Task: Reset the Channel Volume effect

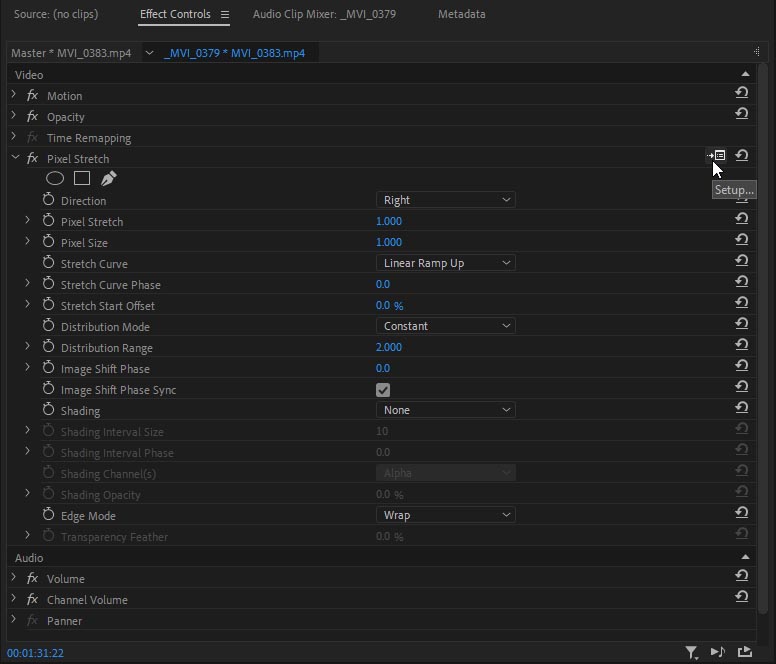Action: pos(741,597)
